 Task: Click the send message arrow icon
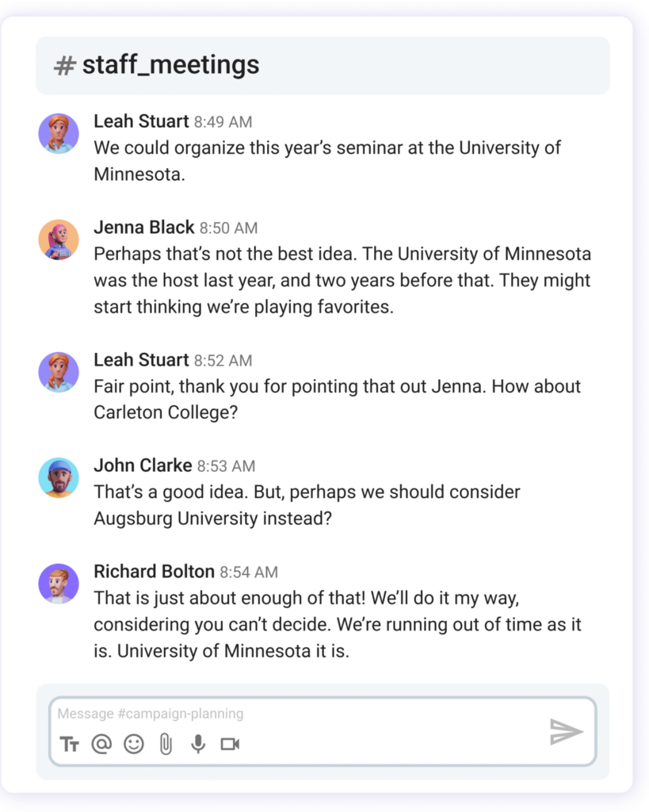coord(566,731)
